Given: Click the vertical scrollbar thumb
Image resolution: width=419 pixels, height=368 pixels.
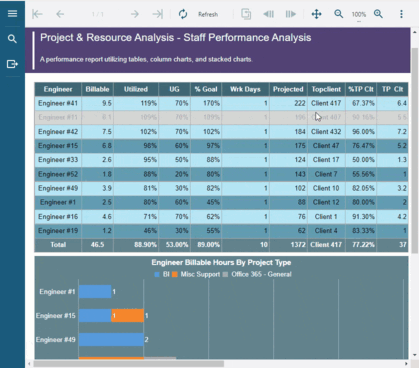Looking at the screenshot, I should (x=415, y=150).
